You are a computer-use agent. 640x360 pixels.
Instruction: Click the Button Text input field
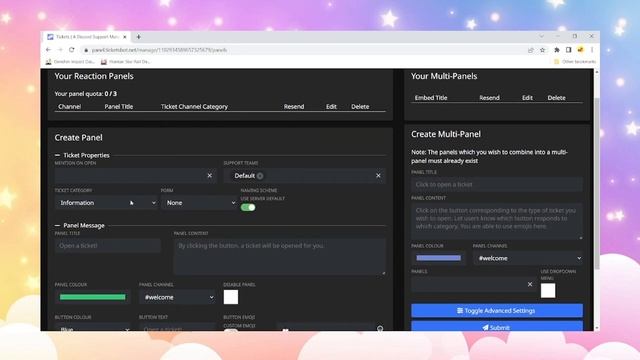click(178, 328)
